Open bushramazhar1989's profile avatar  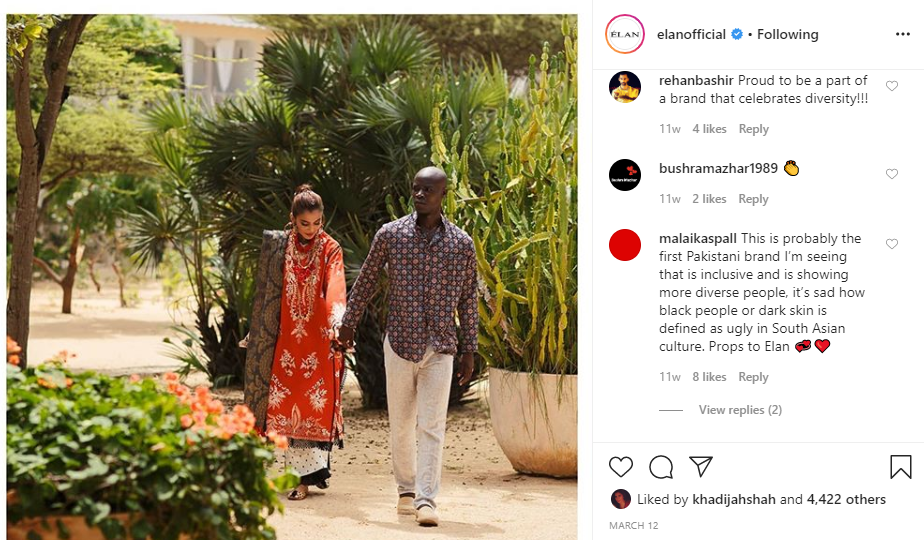click(x=625, y=175)
